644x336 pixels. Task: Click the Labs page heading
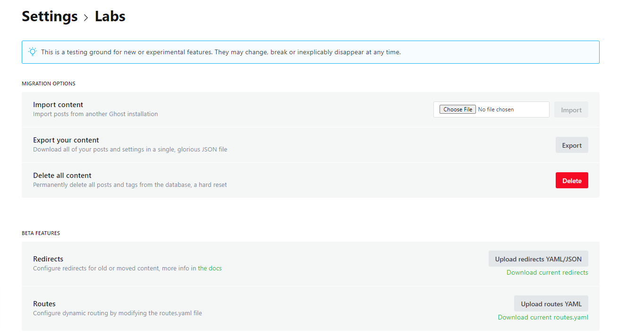(110, 17)
